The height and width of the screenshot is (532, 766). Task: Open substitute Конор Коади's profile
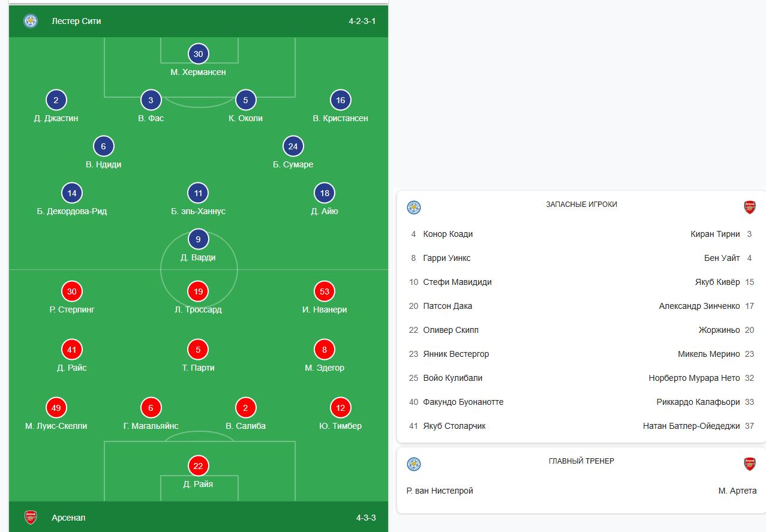[447, 234]
